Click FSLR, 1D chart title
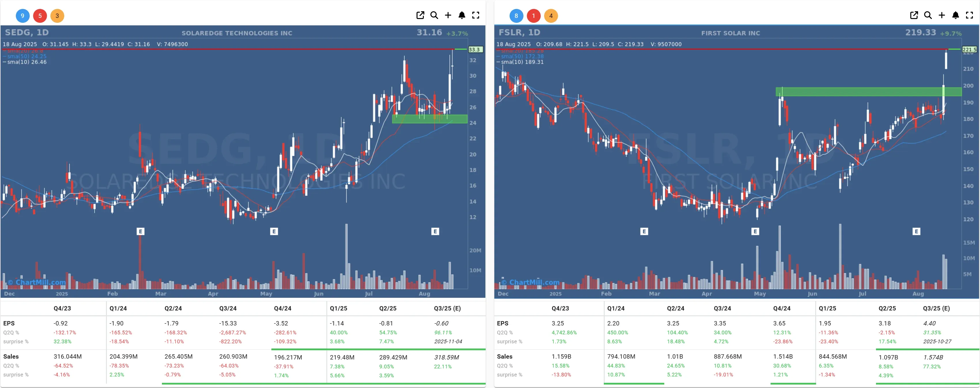 coord(519,32)
